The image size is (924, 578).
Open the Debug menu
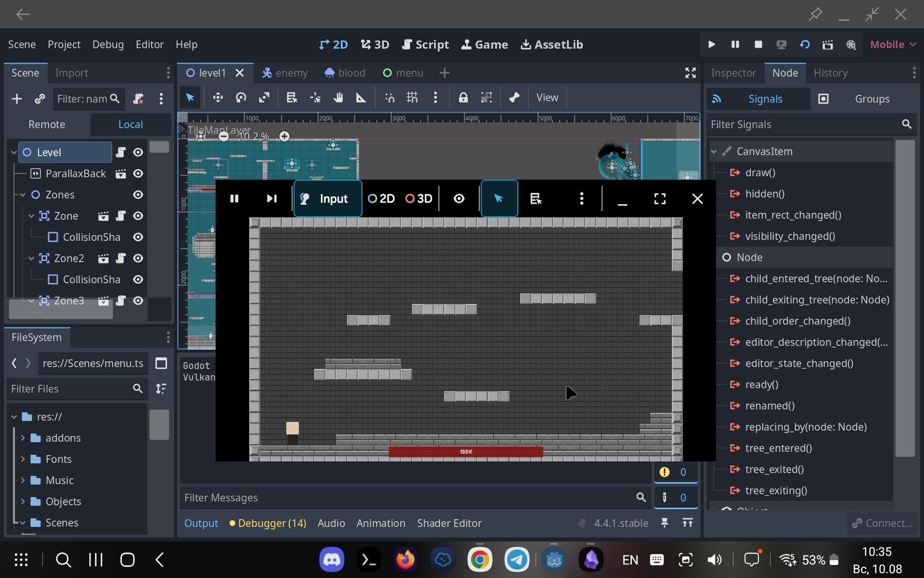coord(108,44)
